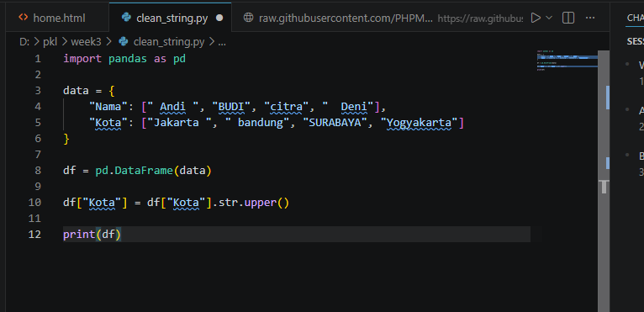The width and height of the screenshot is (644, 312).
Task: Click clean_string.py in the breadcrumb path
Action: [169, 41]
